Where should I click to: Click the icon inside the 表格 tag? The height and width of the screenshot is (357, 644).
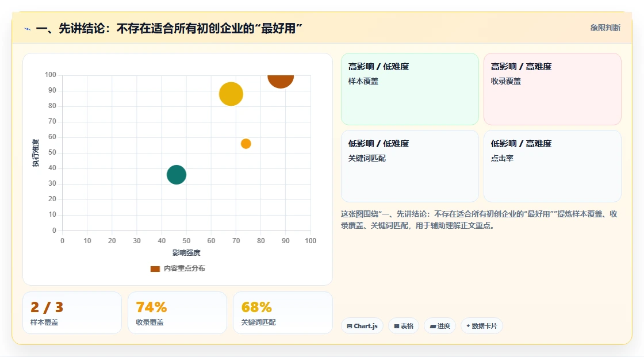coord(397,326)
